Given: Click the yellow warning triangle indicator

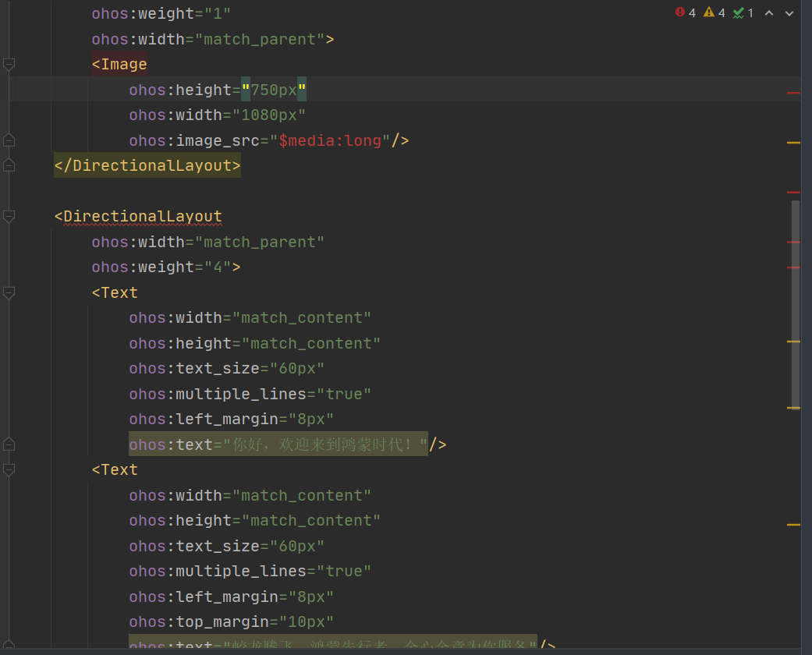Looking at the screenshot, I should (714, 12).
